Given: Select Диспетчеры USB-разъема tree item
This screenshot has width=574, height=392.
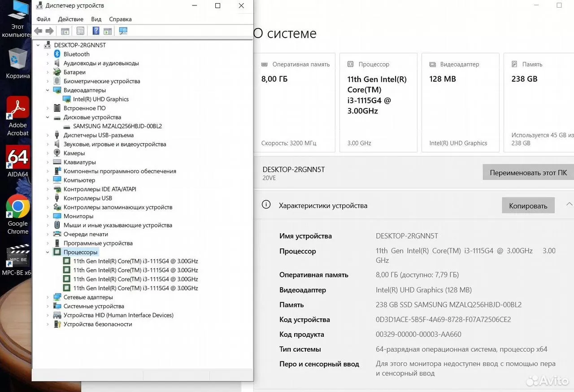Looking at the screenshot, I should tap(99, 135).
